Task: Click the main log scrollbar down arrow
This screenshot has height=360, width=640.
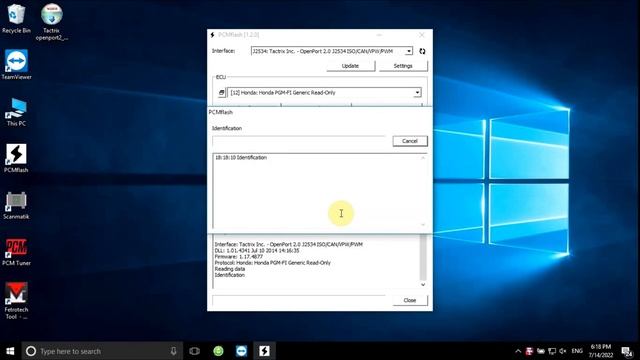Action: click(423, 284)
